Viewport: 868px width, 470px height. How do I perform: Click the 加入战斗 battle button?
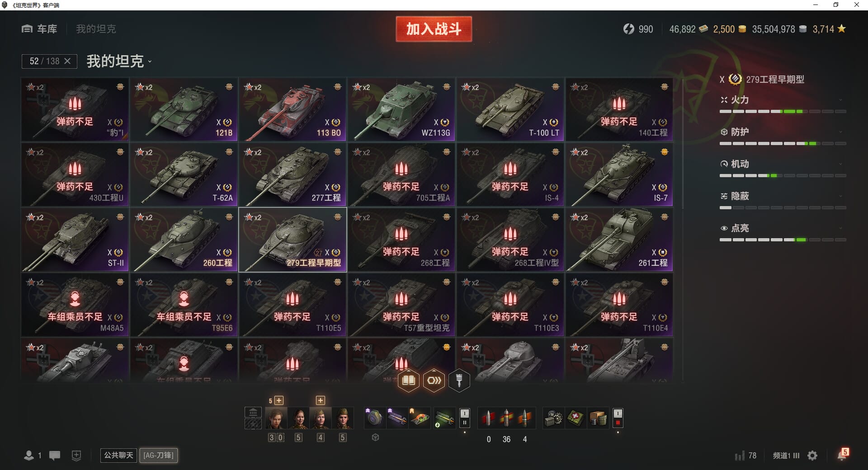pos(434,29)
